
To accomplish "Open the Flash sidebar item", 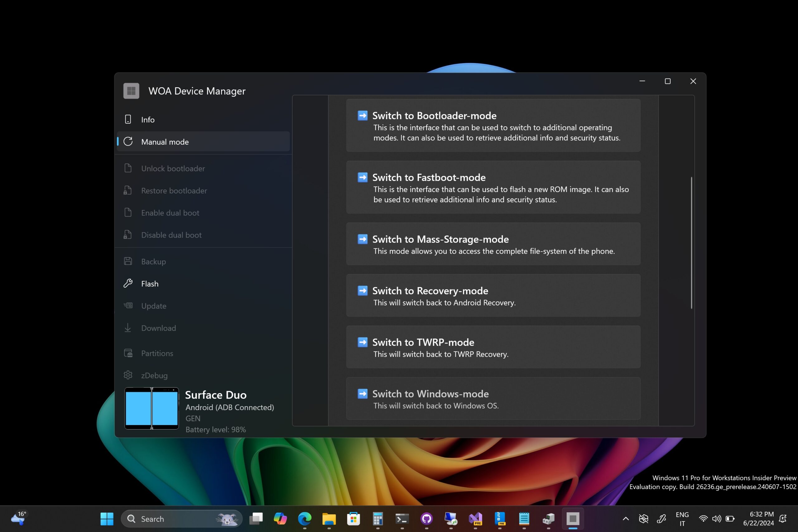I will point(203,284).
